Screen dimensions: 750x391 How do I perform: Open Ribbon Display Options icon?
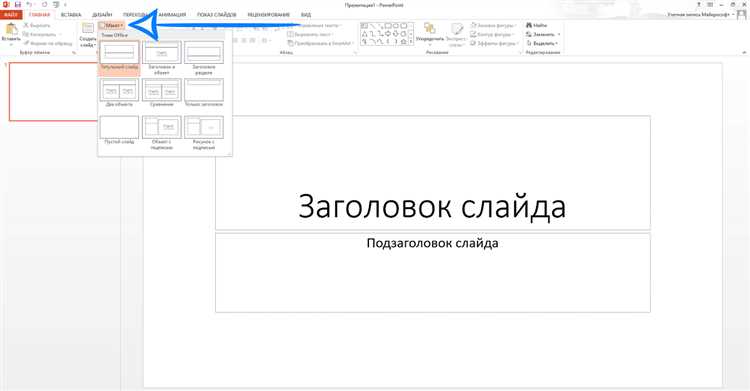click(x=710, y=4)
